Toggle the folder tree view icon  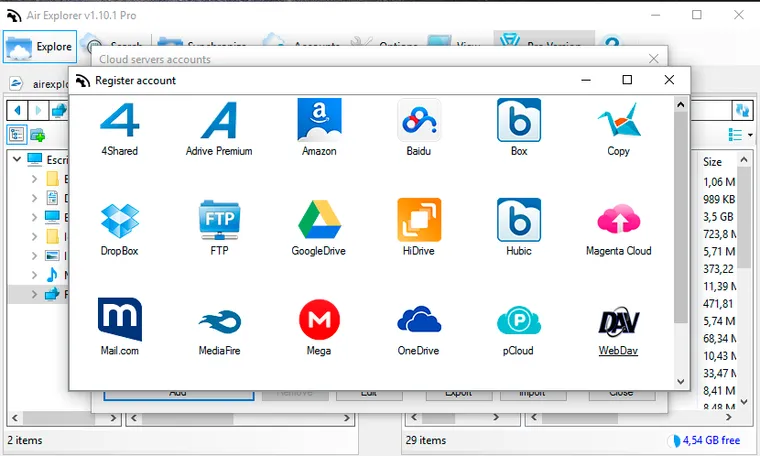click(17, 134)
